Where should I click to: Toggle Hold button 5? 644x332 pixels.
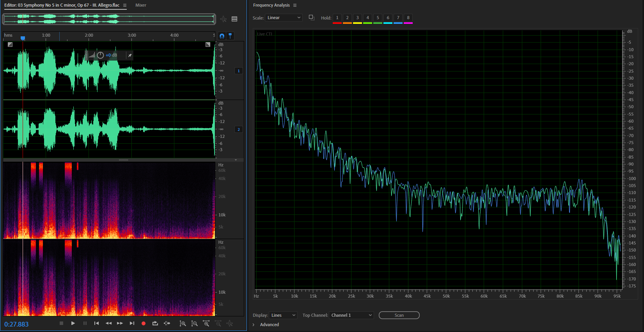pyautogui.click(x=378, y=18)
